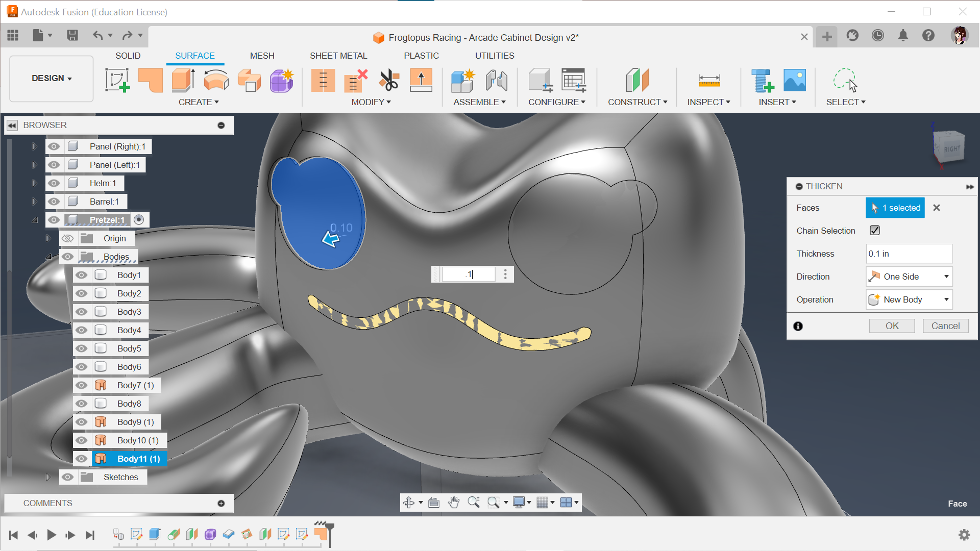Click Cancel to dismiss Thicken dialog
The image size is (980, 551).
click(x=946, y=325)
